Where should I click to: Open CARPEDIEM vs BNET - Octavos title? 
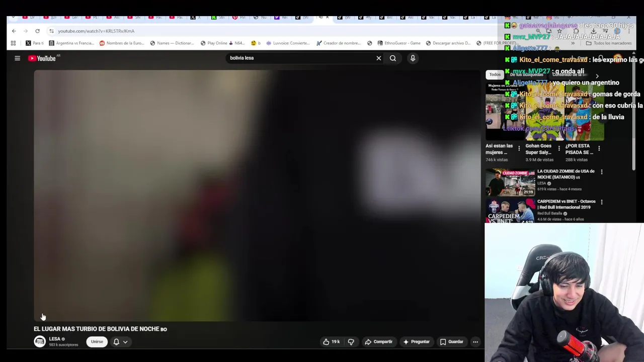(567, 204)
